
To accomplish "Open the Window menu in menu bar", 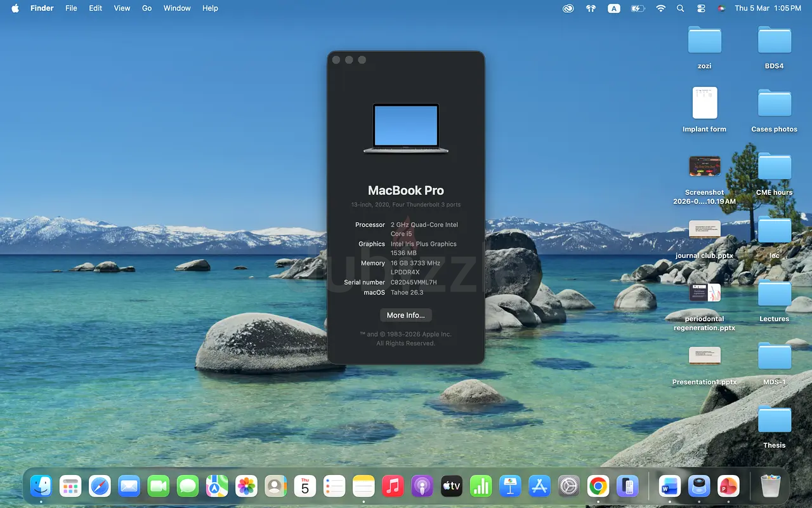I will pos(177,8).
